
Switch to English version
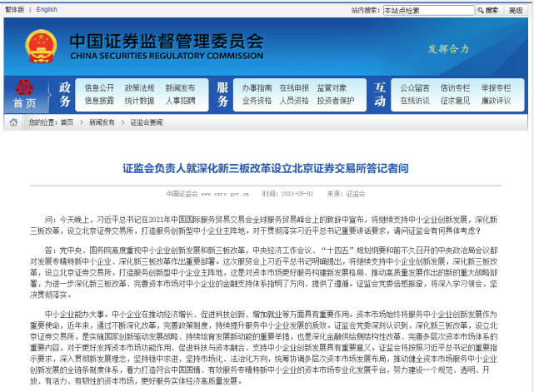(47, 9)
